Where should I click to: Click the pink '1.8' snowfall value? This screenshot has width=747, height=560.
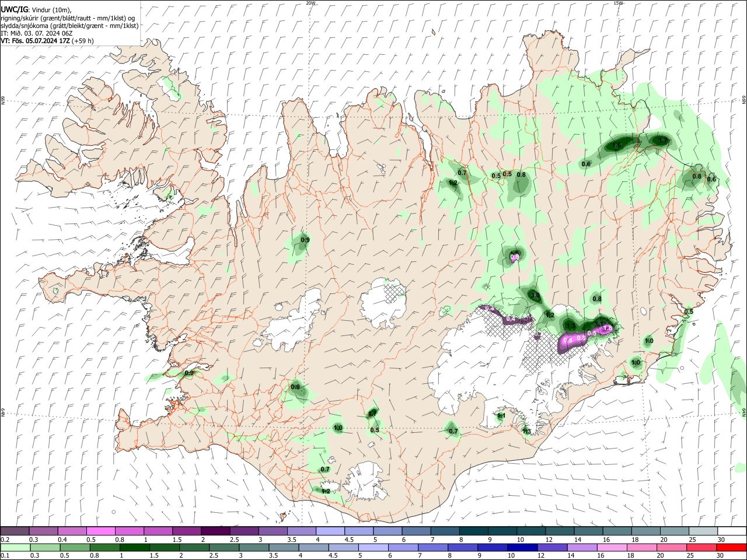pos(608,328)
